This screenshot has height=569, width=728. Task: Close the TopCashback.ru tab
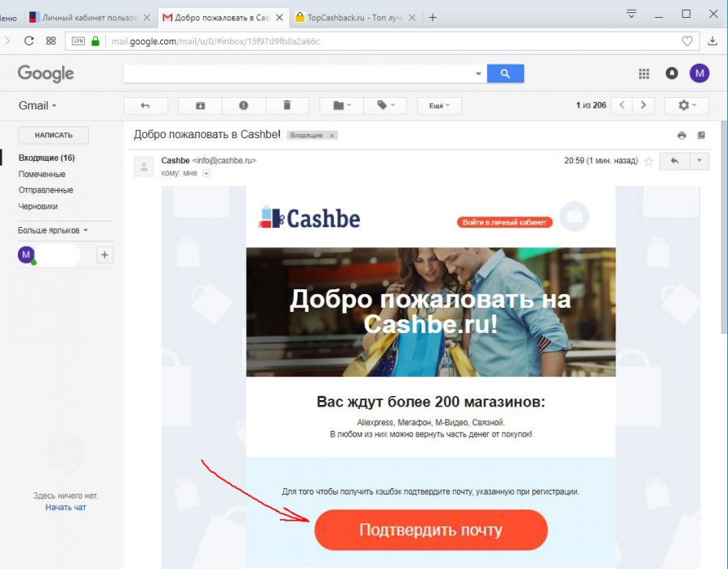click(413, 18)
